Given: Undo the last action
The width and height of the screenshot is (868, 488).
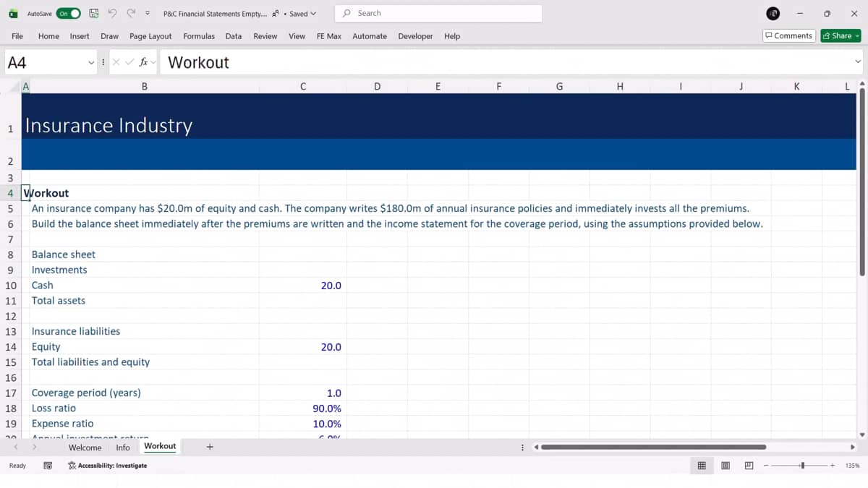Looking at the screenshot, I should point(112,14).
